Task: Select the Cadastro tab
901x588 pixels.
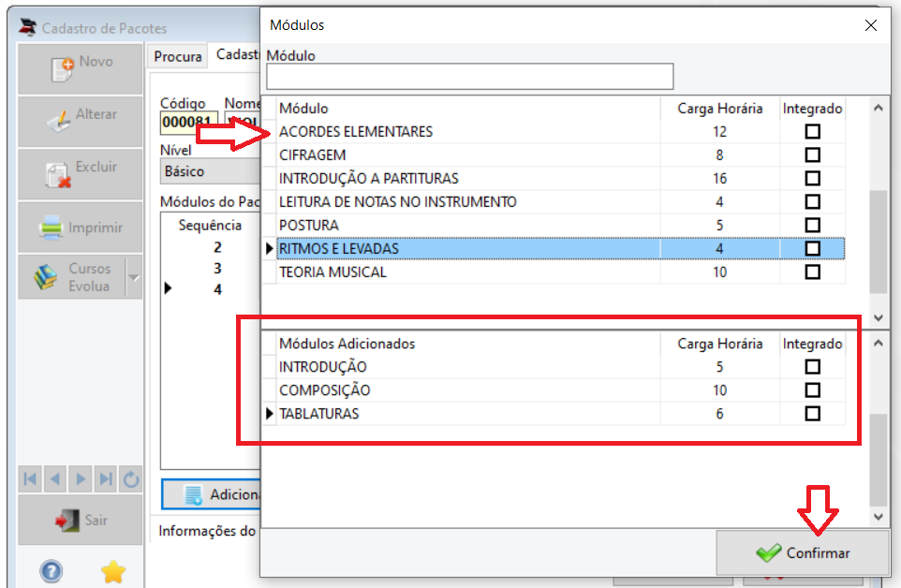Action: tap(238, 54)
